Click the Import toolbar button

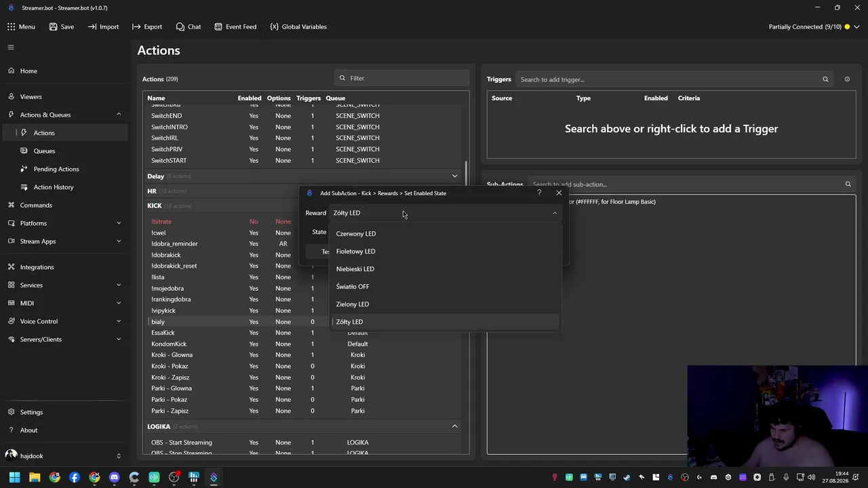pyautogui.click(x=103, y=26)
